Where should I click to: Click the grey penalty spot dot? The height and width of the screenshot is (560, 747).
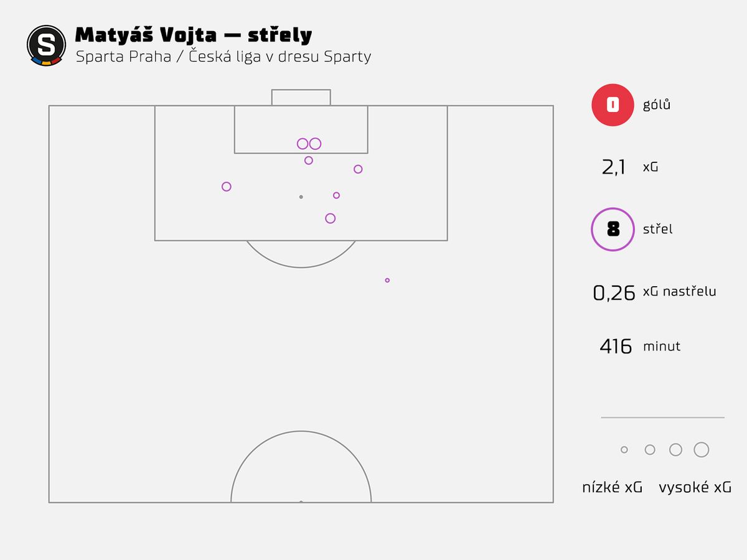(x=301, y=197)
